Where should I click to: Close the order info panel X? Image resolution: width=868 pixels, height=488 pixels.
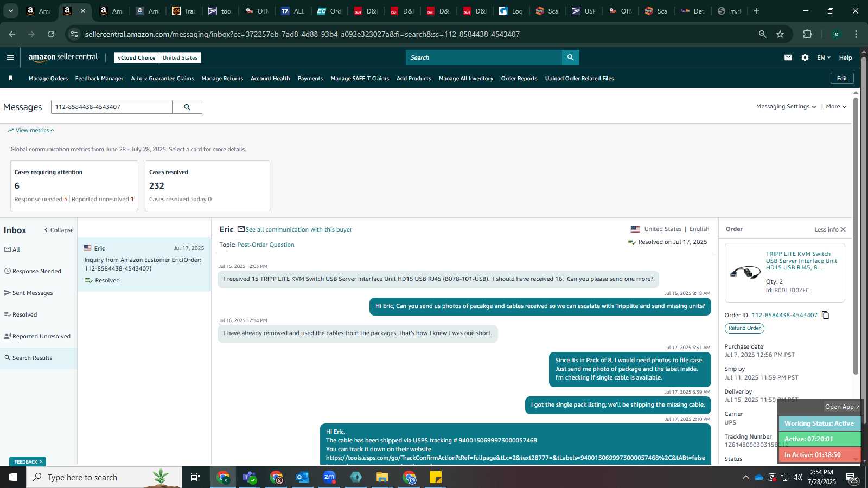843,229
